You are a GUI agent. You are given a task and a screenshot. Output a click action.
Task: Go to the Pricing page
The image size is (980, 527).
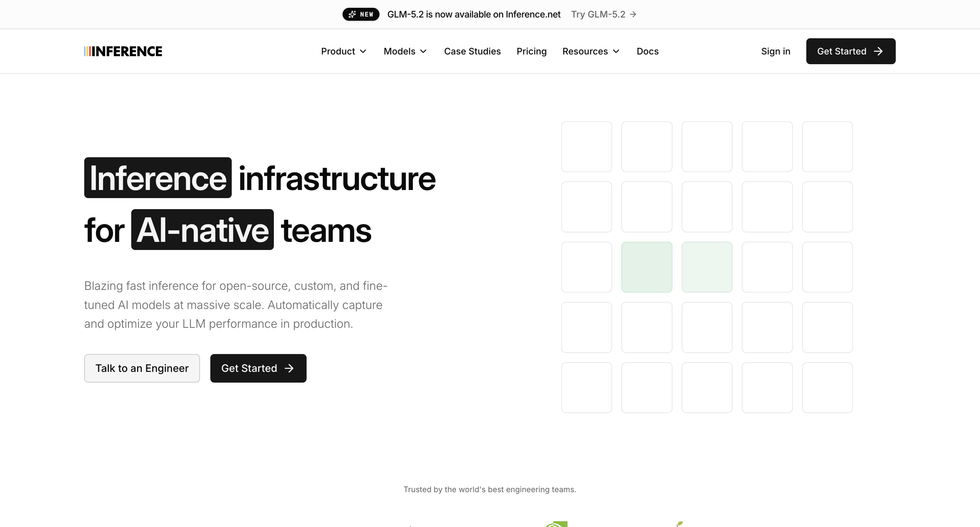tap(531, 51)
